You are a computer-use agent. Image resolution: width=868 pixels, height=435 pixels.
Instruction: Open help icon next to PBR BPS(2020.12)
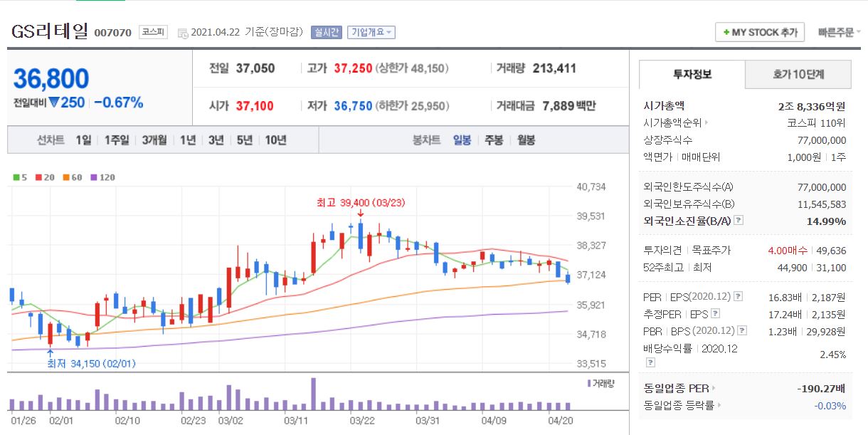pos(742,331)
